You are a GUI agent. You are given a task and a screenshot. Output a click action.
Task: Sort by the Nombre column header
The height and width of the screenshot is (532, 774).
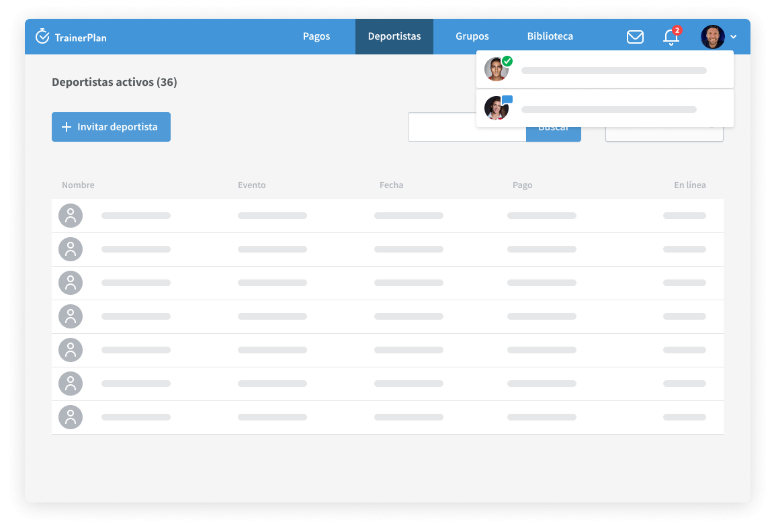point(78,185)
